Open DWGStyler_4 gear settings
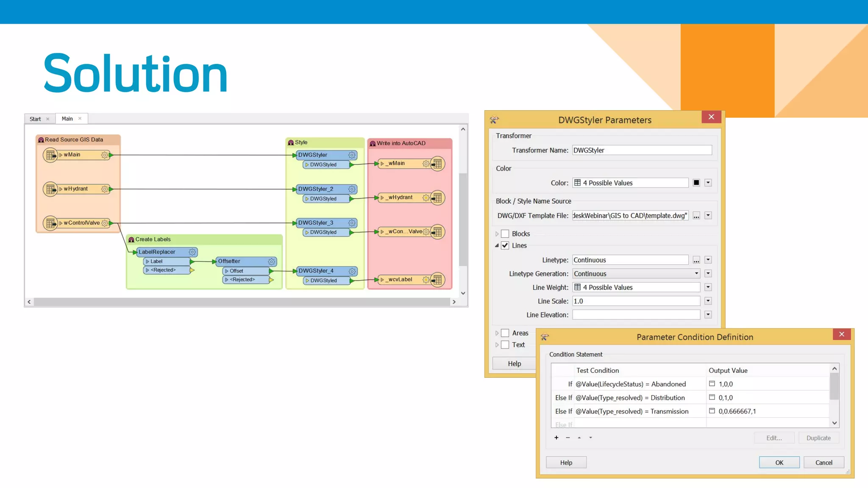This screenshot has height=488, width=868. click(352, 271)
